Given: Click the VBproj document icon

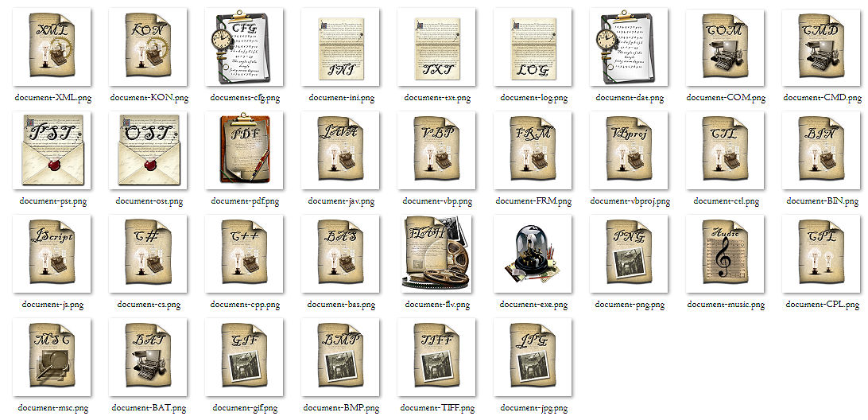Looking at the screenshot, I should point(630,150).
